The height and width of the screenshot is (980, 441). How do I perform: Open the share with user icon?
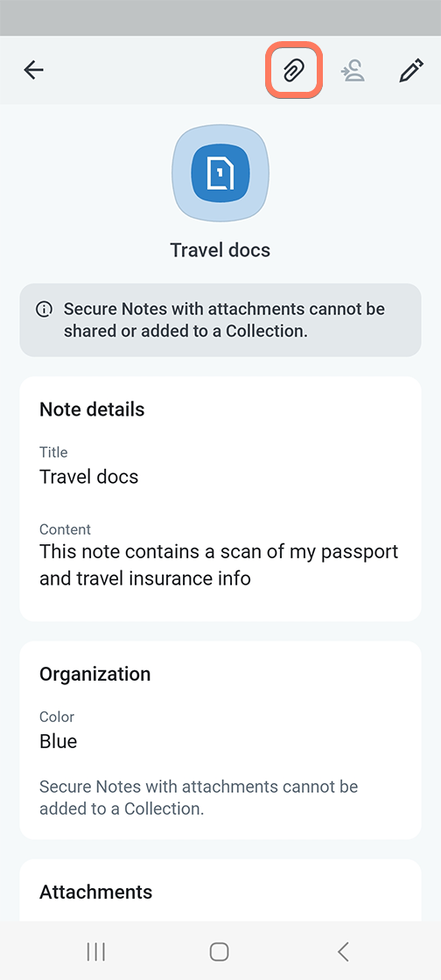pos(353,71)
